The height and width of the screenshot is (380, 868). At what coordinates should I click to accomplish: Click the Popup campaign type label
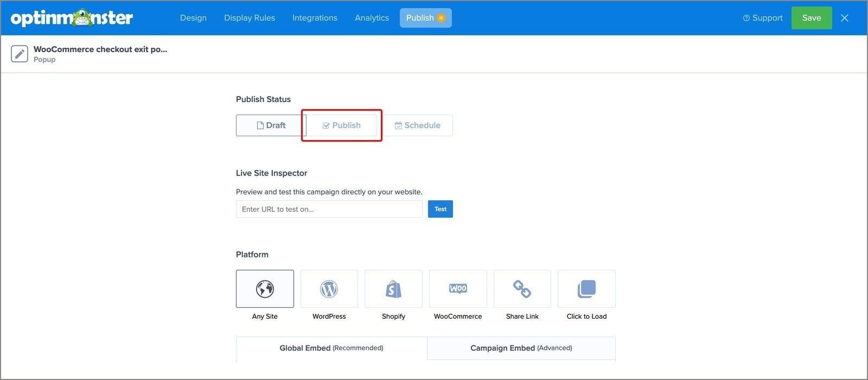pyautogui.click(x=44, y=60)
